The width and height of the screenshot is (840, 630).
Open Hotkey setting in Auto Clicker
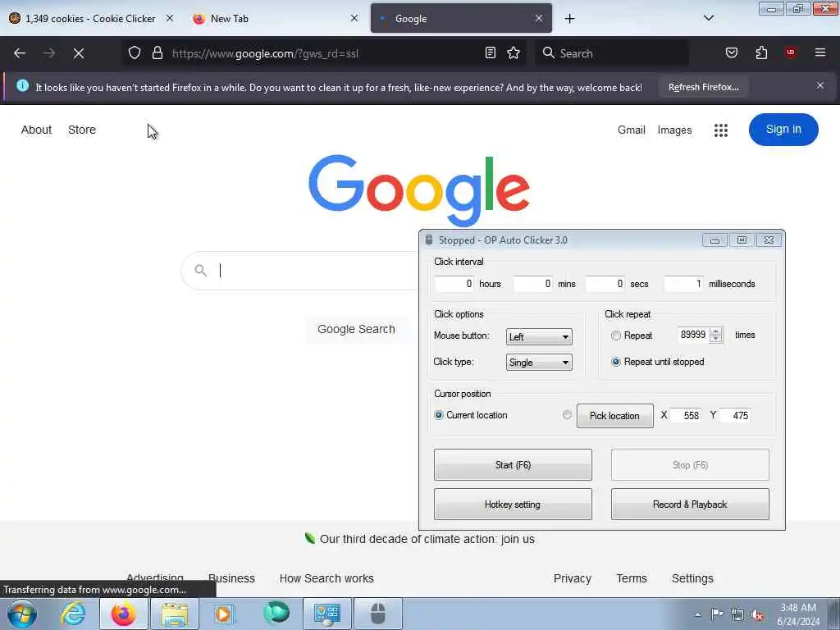coord(513,504)
